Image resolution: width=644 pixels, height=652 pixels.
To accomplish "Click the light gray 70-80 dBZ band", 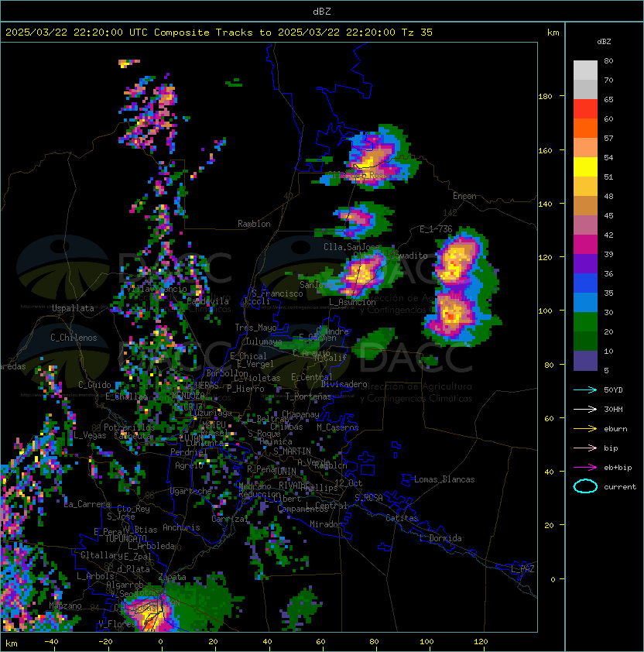I will click(585, 70).
